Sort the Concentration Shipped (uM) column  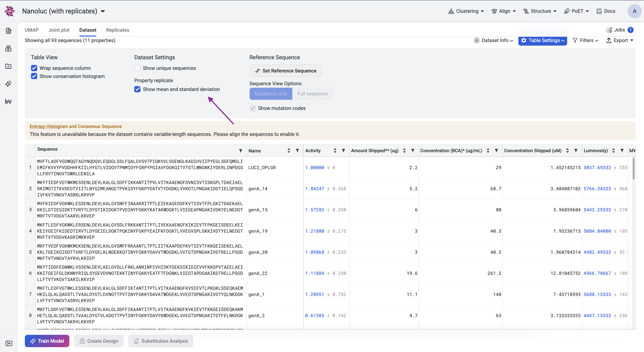pyautogui.click(x=567, y=151)
